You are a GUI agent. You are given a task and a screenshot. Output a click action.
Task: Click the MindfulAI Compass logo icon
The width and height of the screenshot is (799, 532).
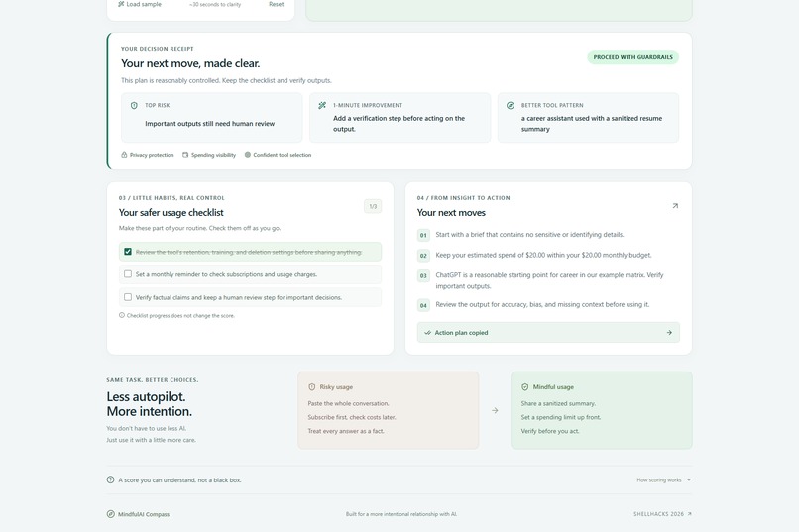click(111, 514)
